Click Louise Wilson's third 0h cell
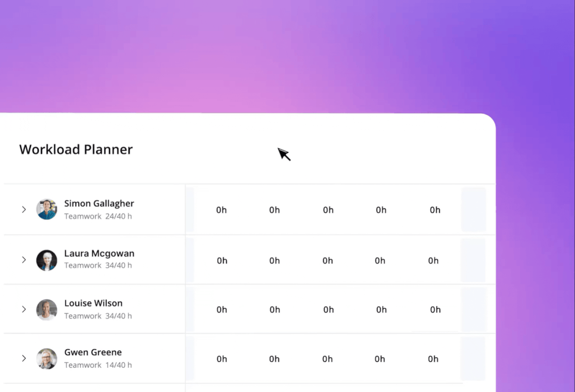The width and height of the screenshot is (575, 392). coord(328,309)
